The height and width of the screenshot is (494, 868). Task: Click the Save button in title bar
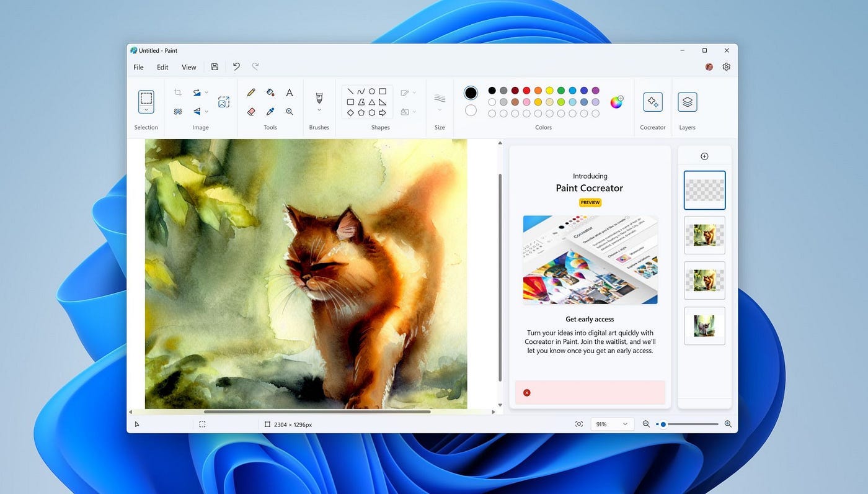(215, 66)
